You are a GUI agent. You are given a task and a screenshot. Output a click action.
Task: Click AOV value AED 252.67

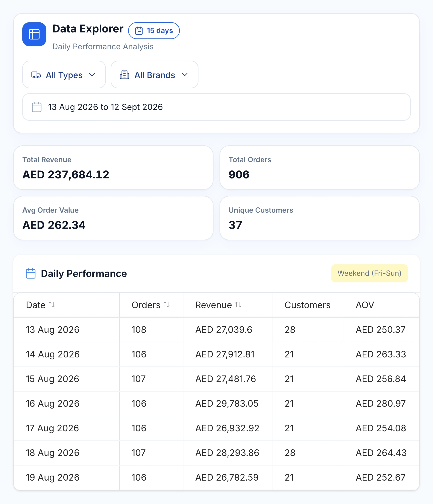381,477
